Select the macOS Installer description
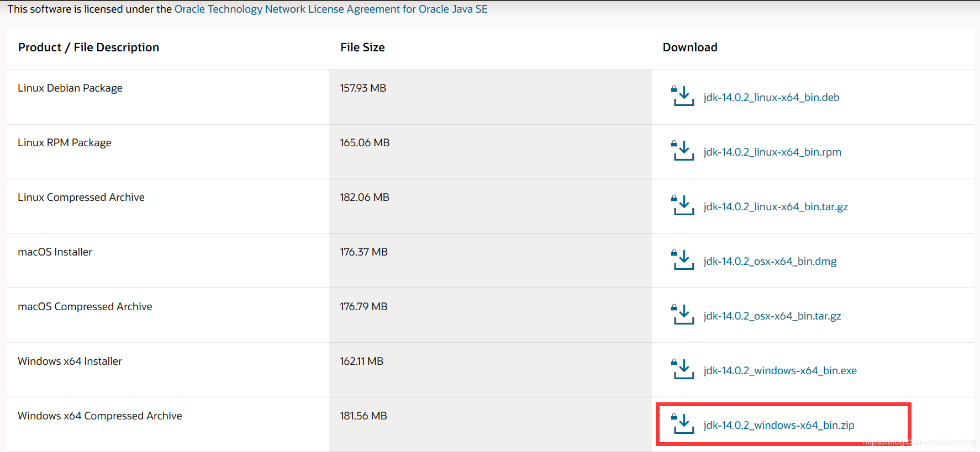Viewport: 980px width, 452px height. 55,252
